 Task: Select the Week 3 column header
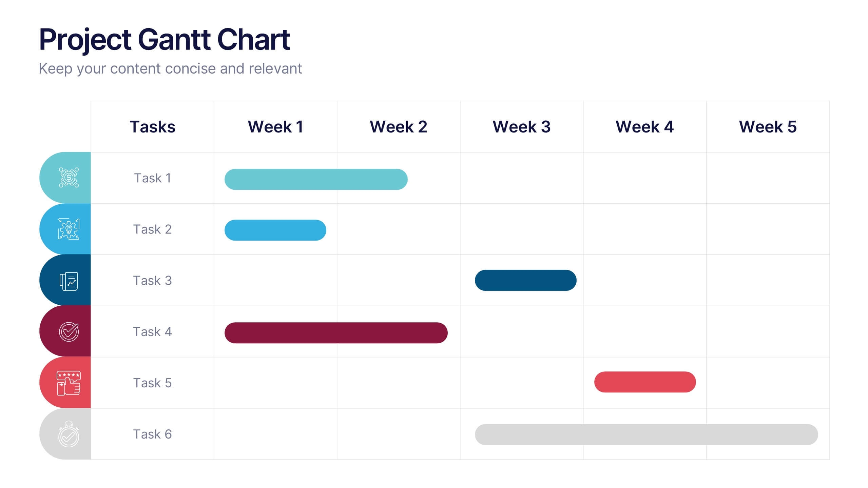click(x=521, y=127)
